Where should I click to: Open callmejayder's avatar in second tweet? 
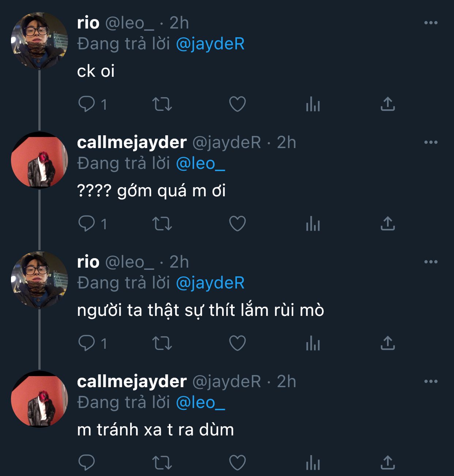point(39,160)
